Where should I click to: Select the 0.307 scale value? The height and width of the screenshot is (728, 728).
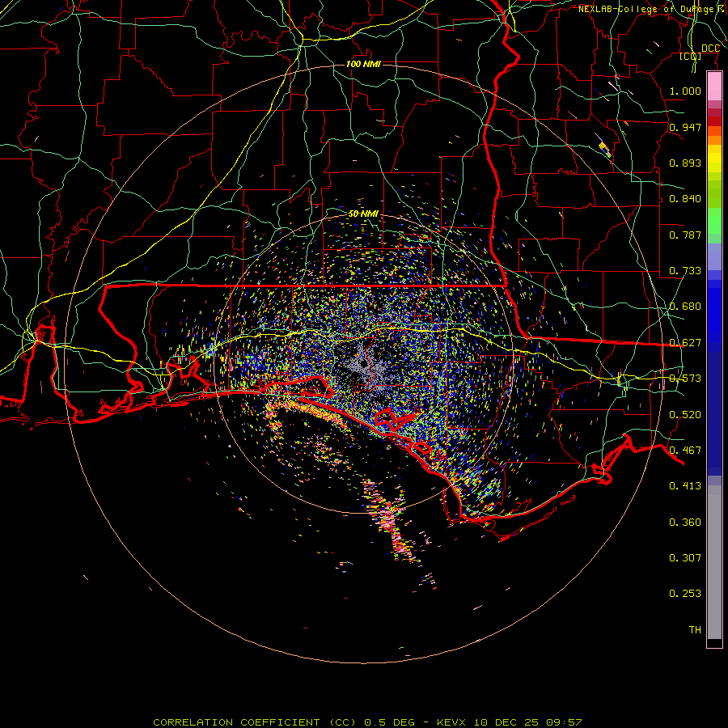pyautogui.click(x=685, y=558)
